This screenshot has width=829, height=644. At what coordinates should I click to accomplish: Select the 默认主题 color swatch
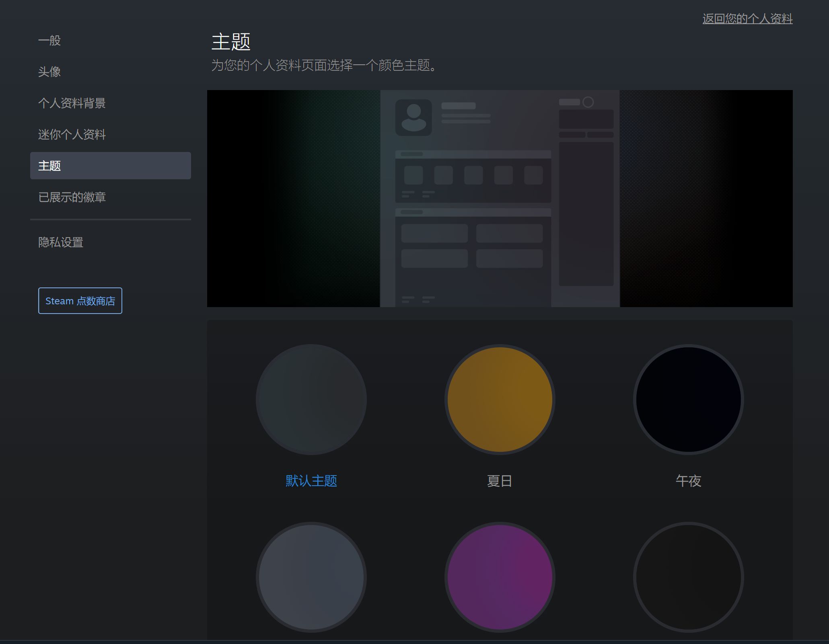311,398
